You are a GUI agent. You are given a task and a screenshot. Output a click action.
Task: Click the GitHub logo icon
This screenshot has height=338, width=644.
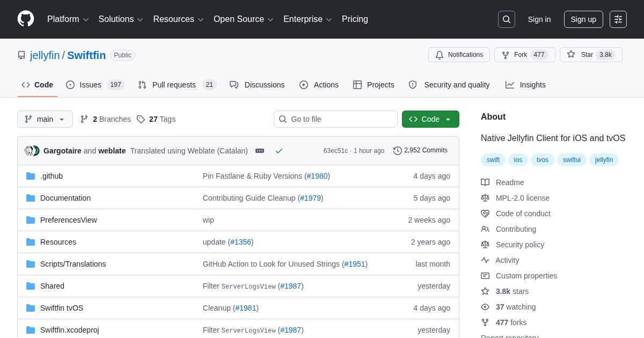point(26,19)
